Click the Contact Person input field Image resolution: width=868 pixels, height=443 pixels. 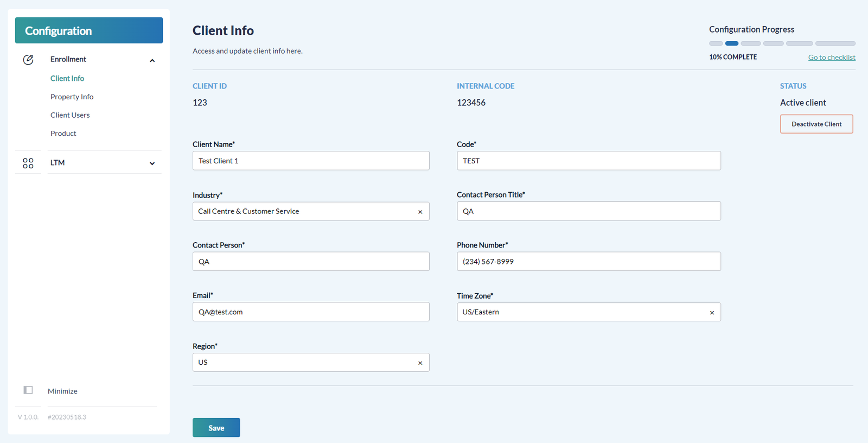pos(311,262)
